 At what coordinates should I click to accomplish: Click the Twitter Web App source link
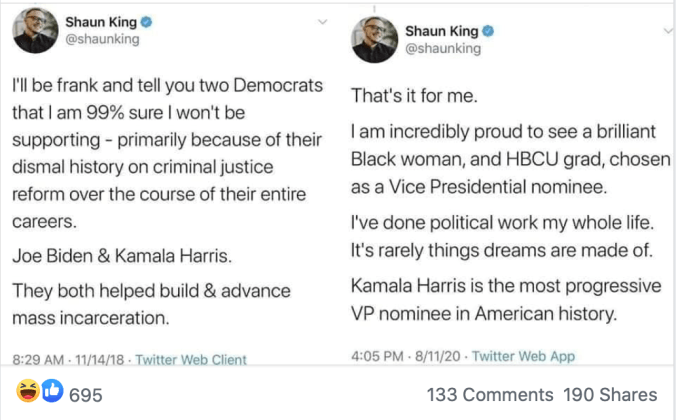(525, 356)
